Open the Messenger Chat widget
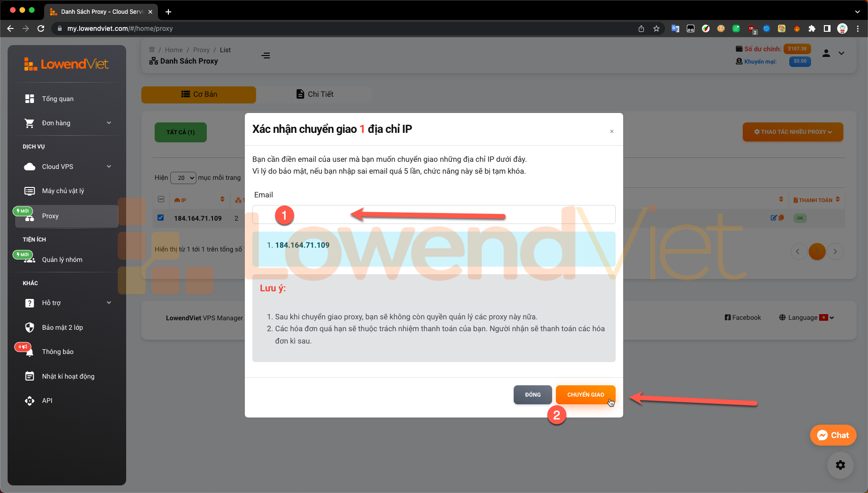The width and height of the screenshot is (868, 493). coord(833,435)
